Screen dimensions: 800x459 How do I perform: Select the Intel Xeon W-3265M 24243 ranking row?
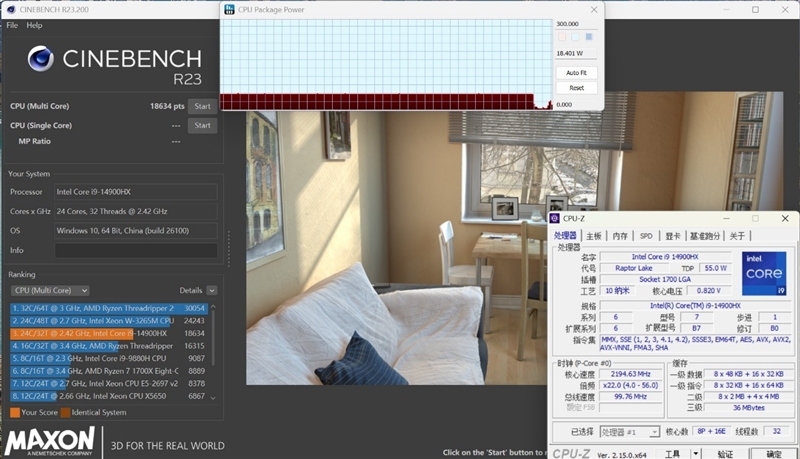pos(109,321)
